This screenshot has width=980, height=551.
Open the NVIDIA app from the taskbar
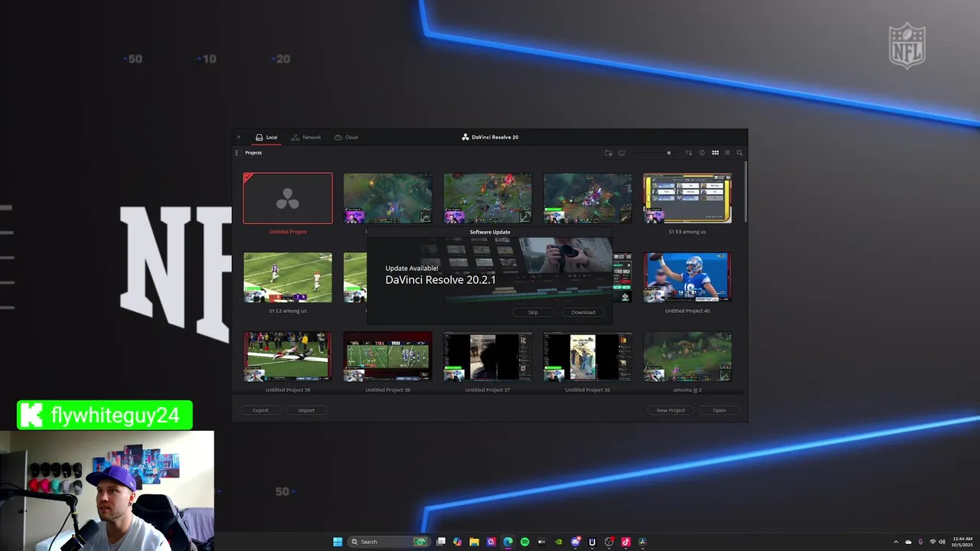(x=558, y=542)
